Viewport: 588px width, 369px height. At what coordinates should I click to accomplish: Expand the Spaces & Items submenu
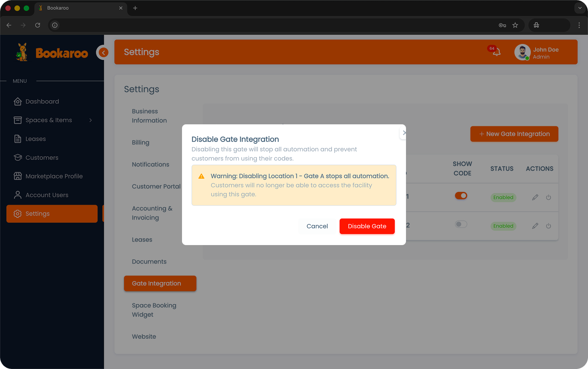90,120
